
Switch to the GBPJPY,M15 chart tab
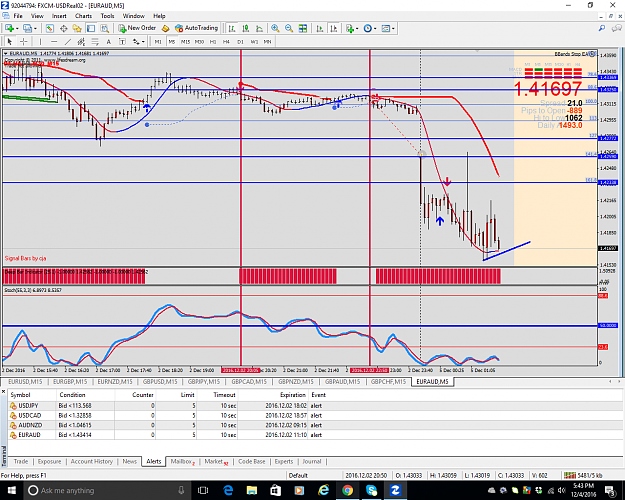click(x=203, y=382)
